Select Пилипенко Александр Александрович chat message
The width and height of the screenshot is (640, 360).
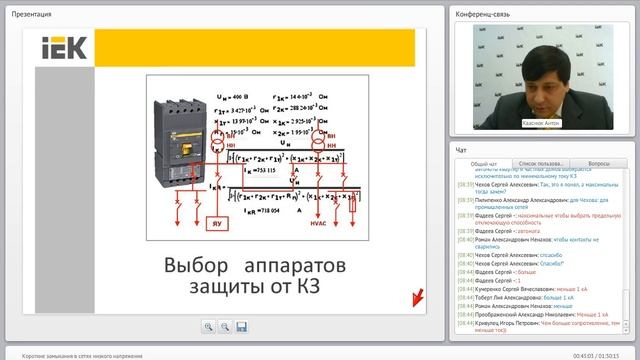click(533, 204)
